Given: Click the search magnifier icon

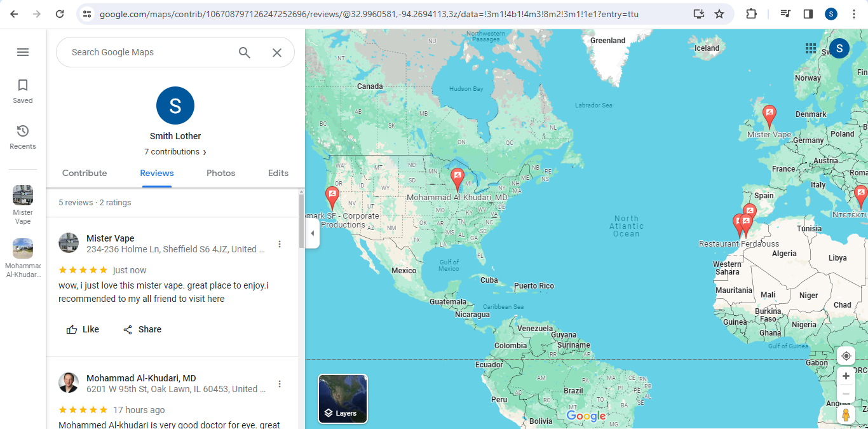Looking at the screenshot, I should 245,53.
